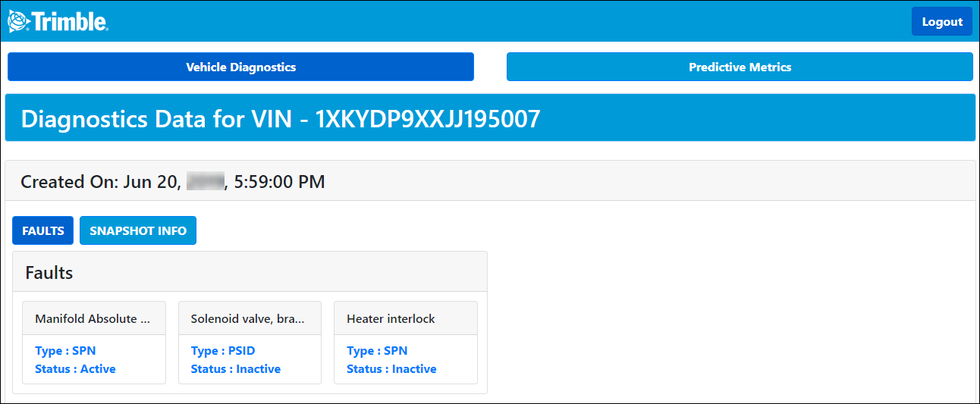Click 'Status : Inactive' under Heater interlock
Screen dimensions: 980x404
click(x=391, y=369)
